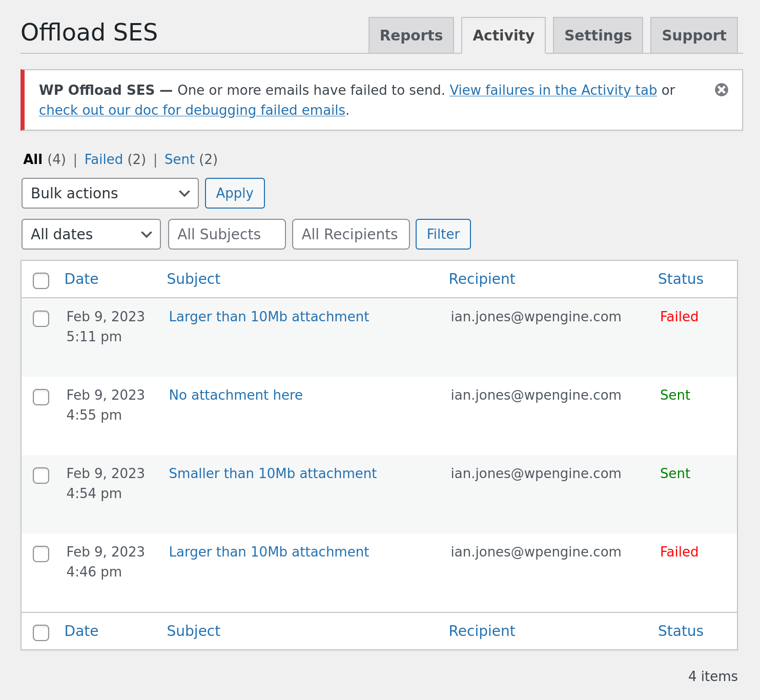The image size is (760, 700).
Task: Filter list to Failed emails
Action: (104, 159)
